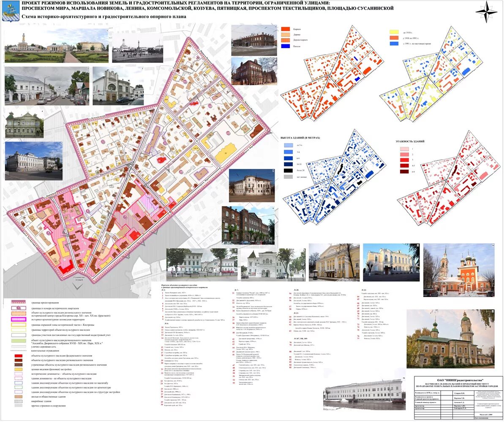504x422 pixels.
Task: Click the magenta заповедная территория legend swatch
Action: click(19, 319)
